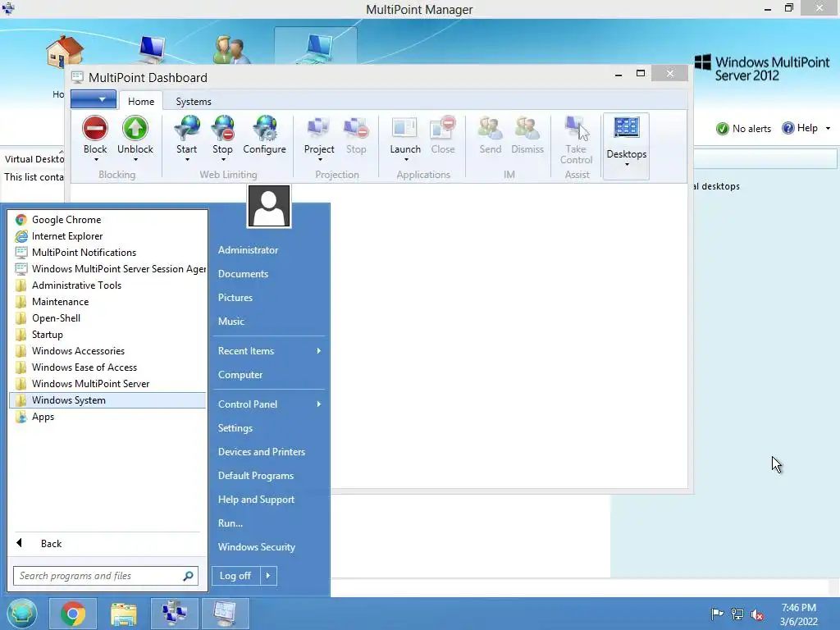
Task: Click the Stop projection icon
Action: [x=356, y=129]
